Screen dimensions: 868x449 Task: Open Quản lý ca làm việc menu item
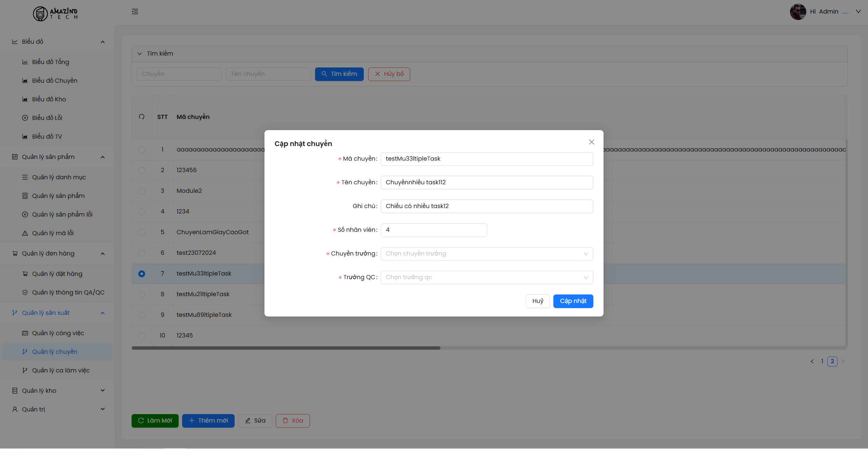pos(61,370)
